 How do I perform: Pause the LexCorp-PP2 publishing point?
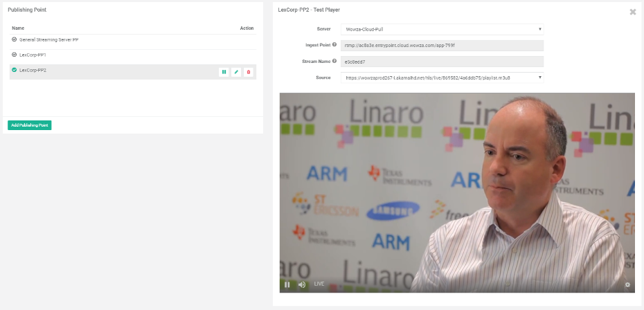[224, 72]
